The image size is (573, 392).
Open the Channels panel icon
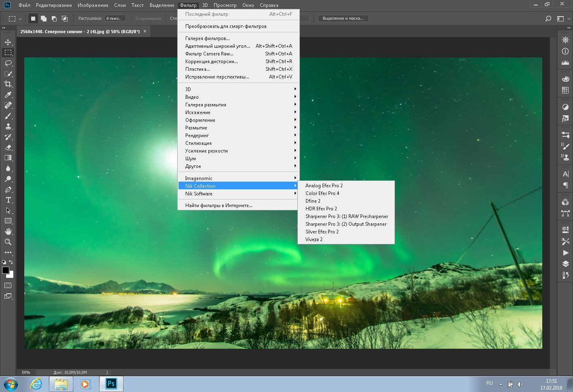565,202
